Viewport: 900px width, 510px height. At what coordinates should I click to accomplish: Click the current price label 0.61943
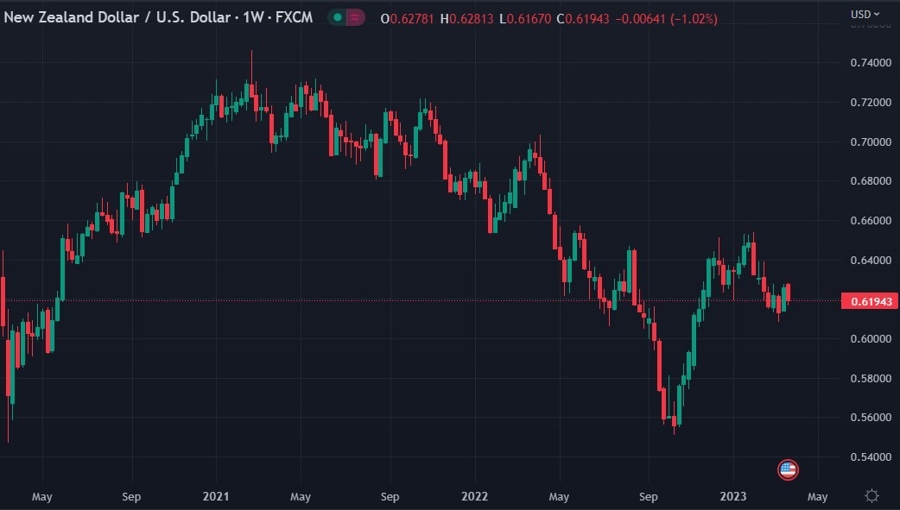click(x=870, y=301)
